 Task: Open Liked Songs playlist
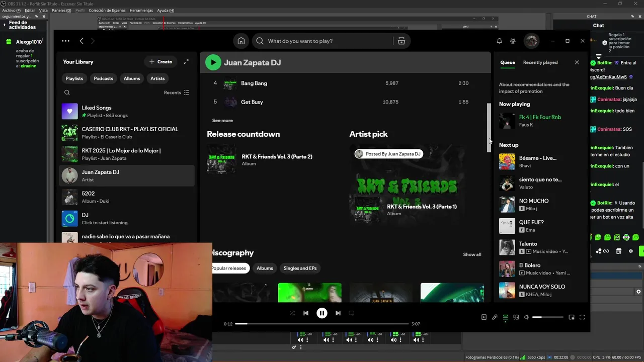pyautogui.click(x=127, y=111)
